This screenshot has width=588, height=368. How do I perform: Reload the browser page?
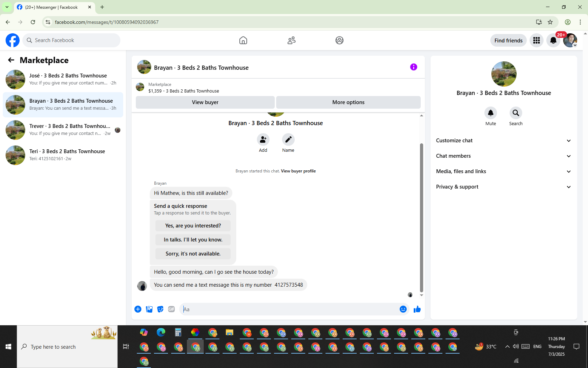(x=33, y=22)
